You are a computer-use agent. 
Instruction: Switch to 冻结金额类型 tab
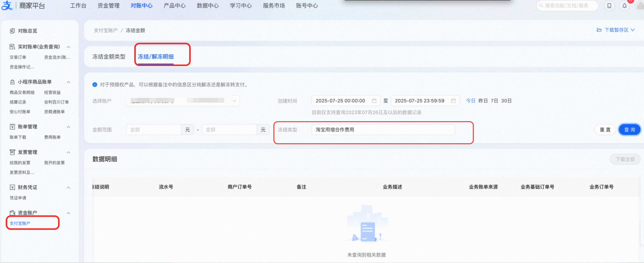pyautogui.click(x=109, y=57)
